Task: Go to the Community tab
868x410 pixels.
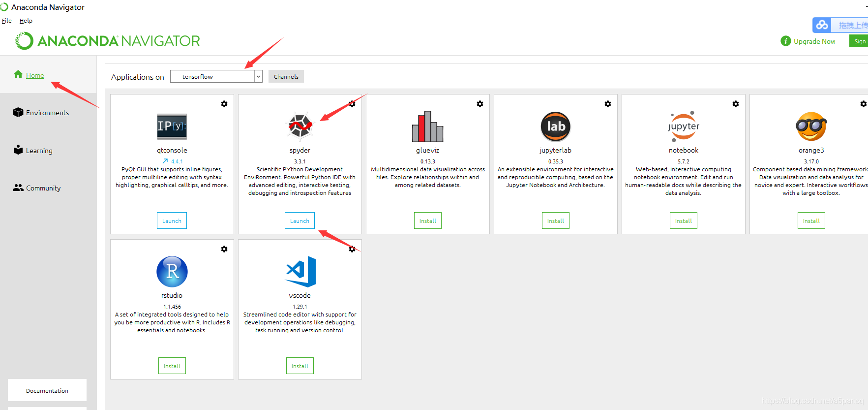Action: [43, 188]
